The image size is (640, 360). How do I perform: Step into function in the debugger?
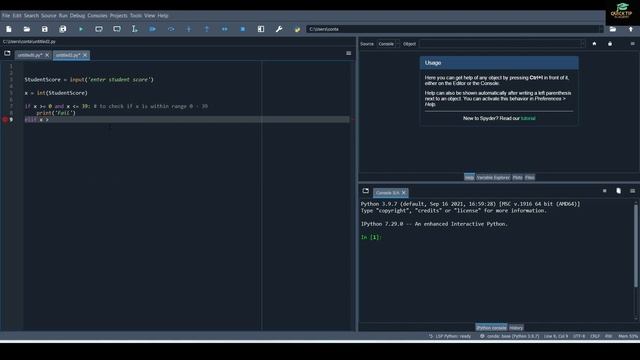(x=189, y=29)
